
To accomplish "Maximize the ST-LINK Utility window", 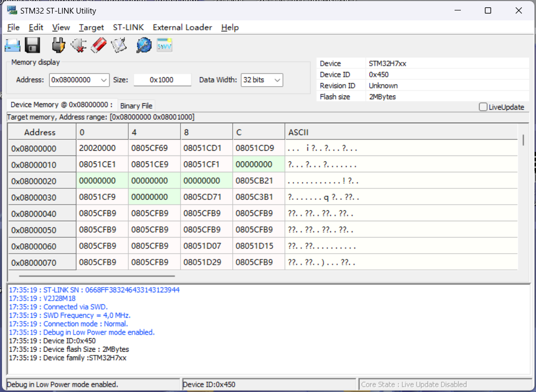I will [488, 10].
